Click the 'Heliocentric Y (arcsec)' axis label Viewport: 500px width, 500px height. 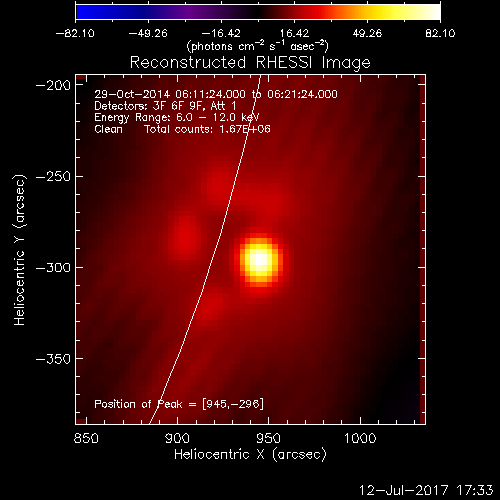(19, 250)
